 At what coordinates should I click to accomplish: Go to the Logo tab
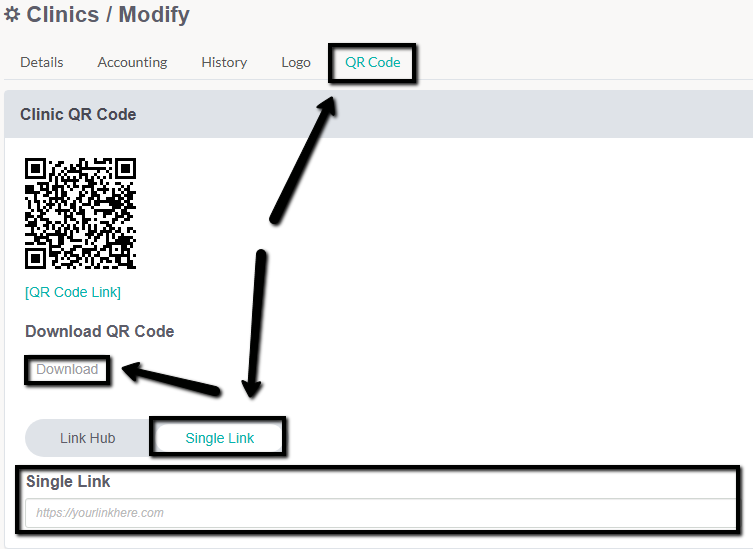click(296, 62)
